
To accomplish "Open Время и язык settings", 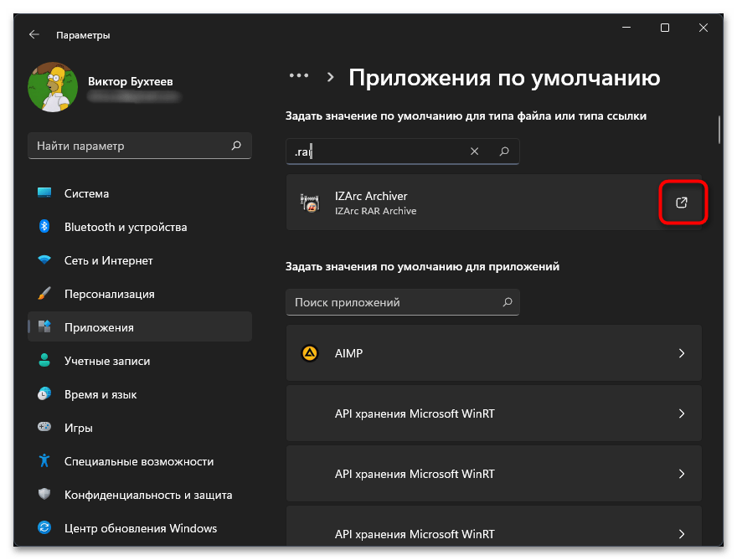I will 140,394.
